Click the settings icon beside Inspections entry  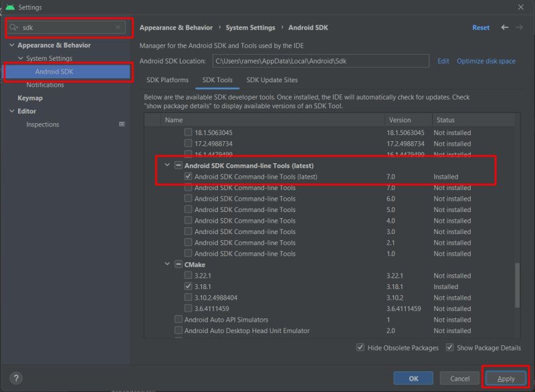click(122, 124)
